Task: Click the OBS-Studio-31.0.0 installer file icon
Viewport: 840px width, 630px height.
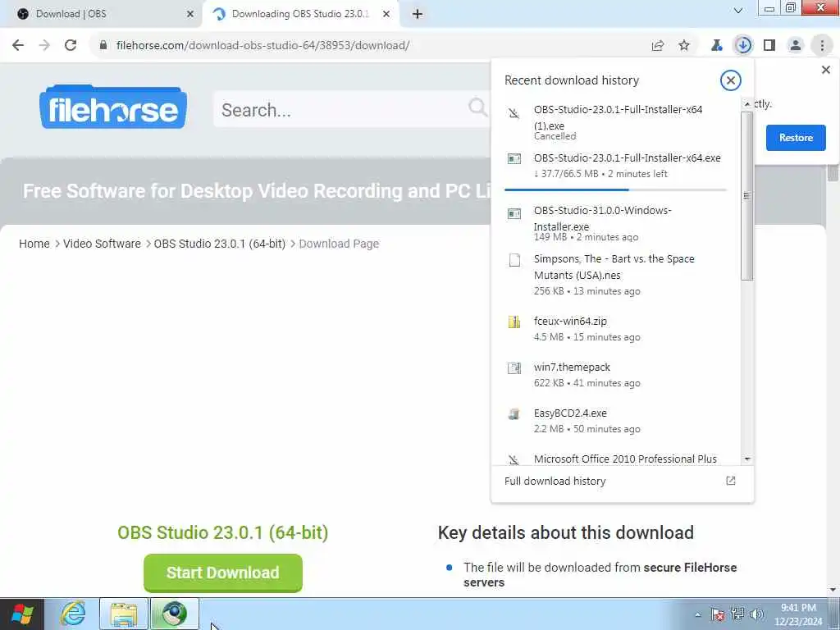Action: 514,214
